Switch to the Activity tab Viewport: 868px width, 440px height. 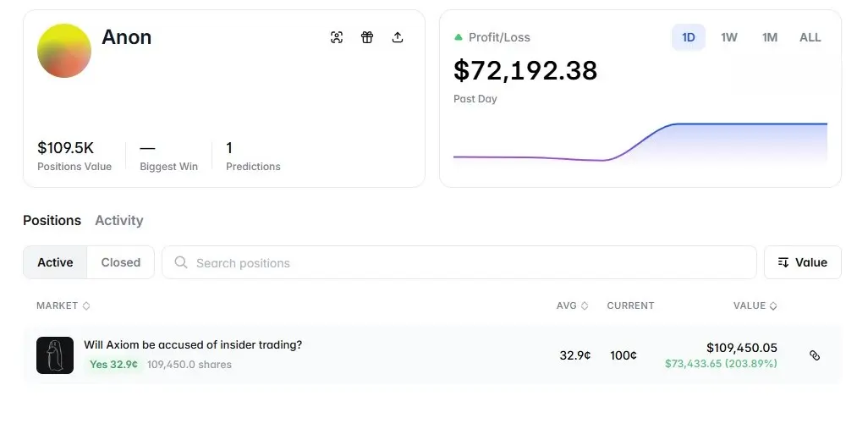point(119,220)
